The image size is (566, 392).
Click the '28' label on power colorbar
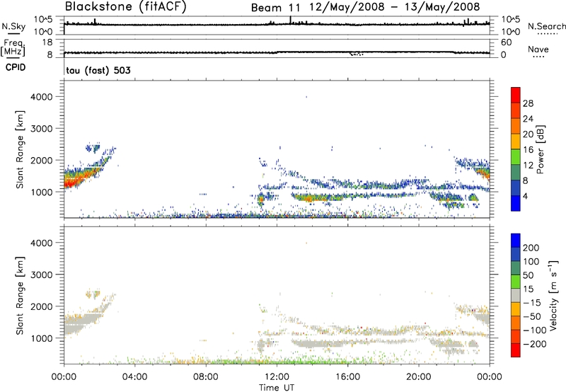(x=528, y=103)
